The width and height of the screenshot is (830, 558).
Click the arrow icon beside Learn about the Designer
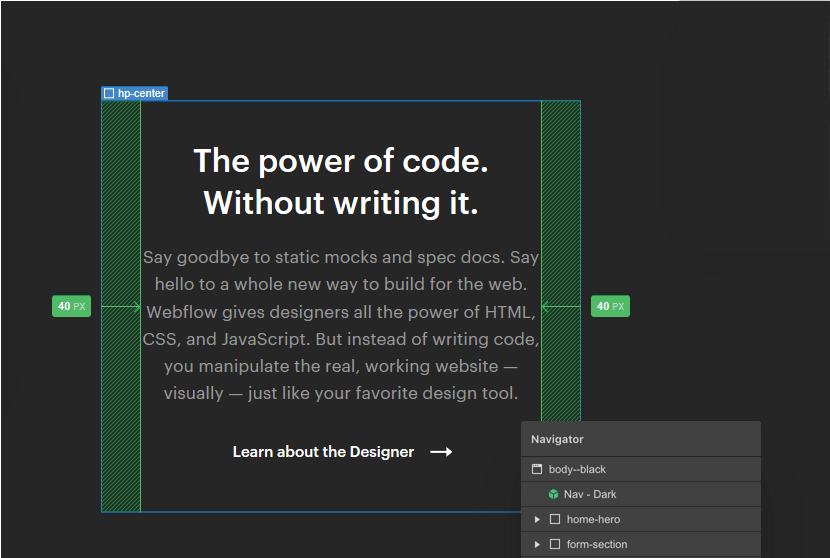(441, 452)
